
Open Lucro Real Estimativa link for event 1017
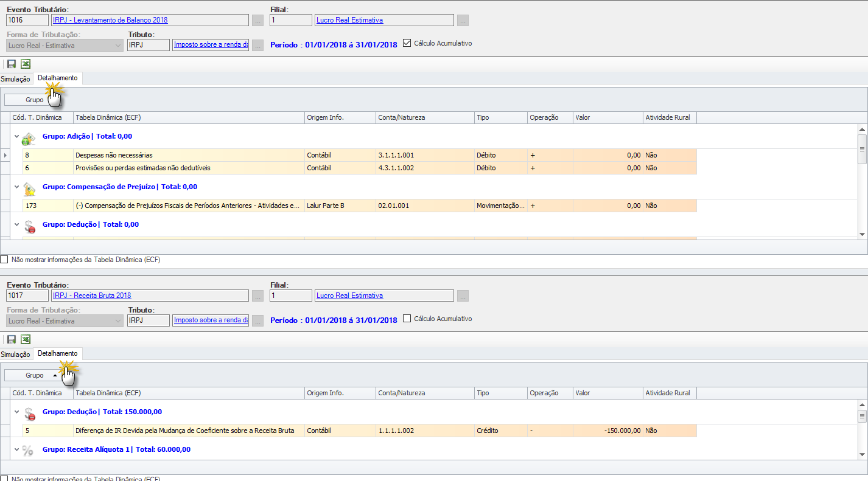point(350,296)
